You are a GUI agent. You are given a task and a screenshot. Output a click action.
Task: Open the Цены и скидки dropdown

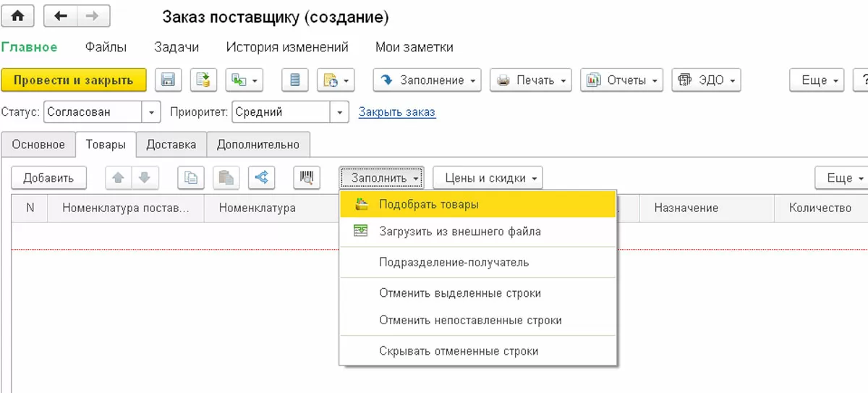(488, 177)
